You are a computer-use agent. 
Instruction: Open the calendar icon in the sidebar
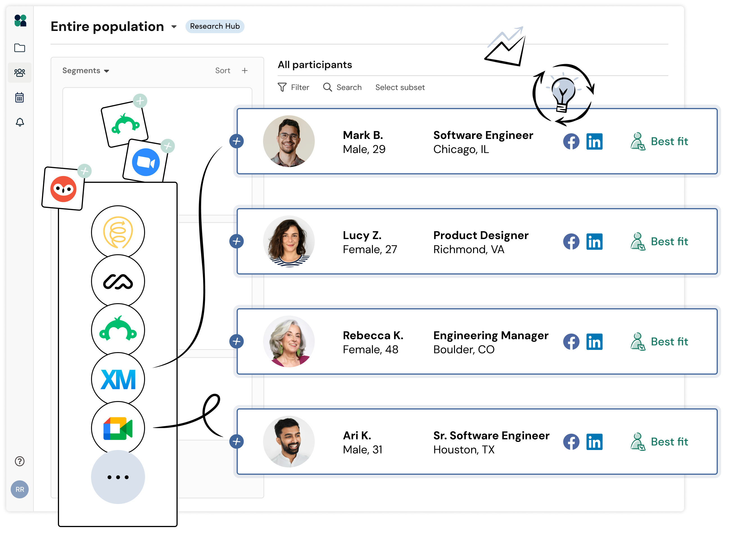point(20,97)
